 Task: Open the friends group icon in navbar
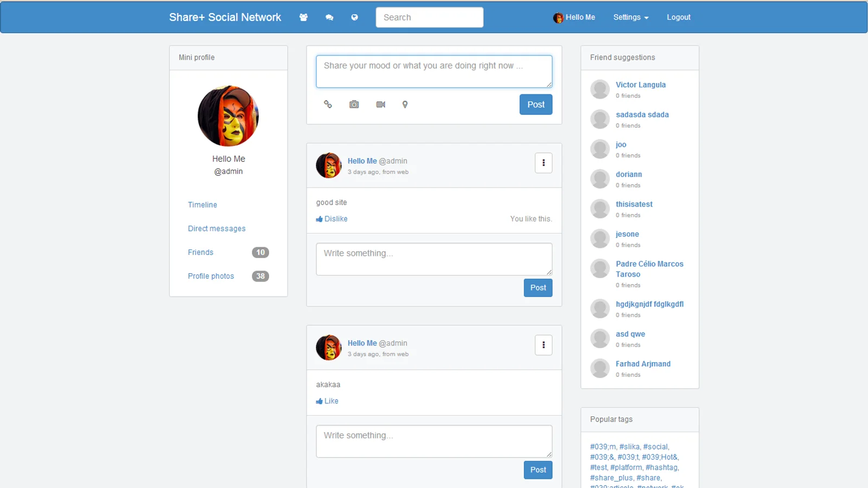(x=303, y=17)
